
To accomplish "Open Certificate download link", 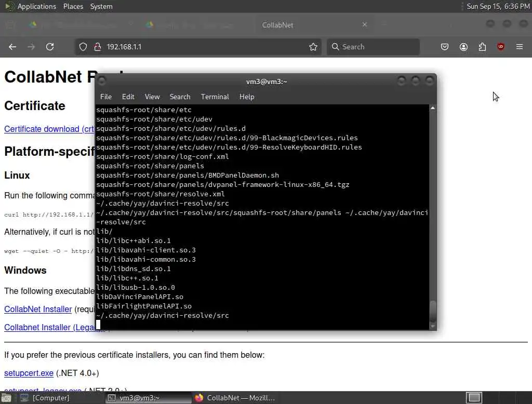I will [49, 129].
